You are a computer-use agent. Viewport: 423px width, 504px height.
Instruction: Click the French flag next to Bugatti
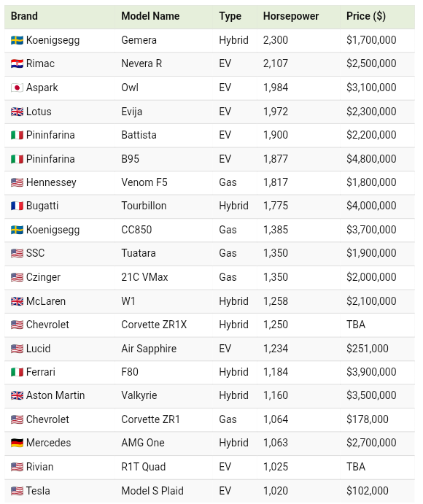tap(17, 206)
